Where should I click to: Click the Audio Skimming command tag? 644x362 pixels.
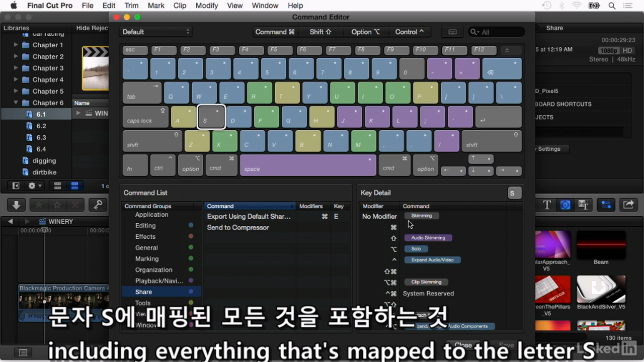click(x=428, y=238)
